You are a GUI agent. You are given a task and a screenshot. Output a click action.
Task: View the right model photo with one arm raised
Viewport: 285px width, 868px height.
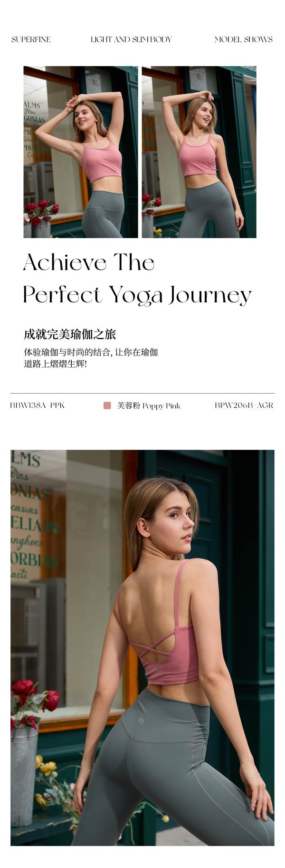pyautogui.click(x=199, y=152)
